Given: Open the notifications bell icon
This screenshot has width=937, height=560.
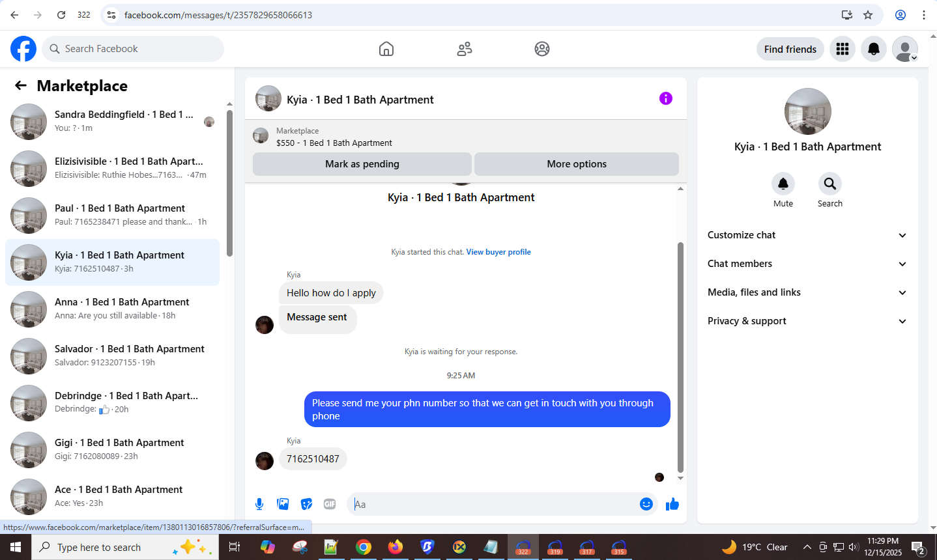Looking at the screenshot, I should [874, 49].
